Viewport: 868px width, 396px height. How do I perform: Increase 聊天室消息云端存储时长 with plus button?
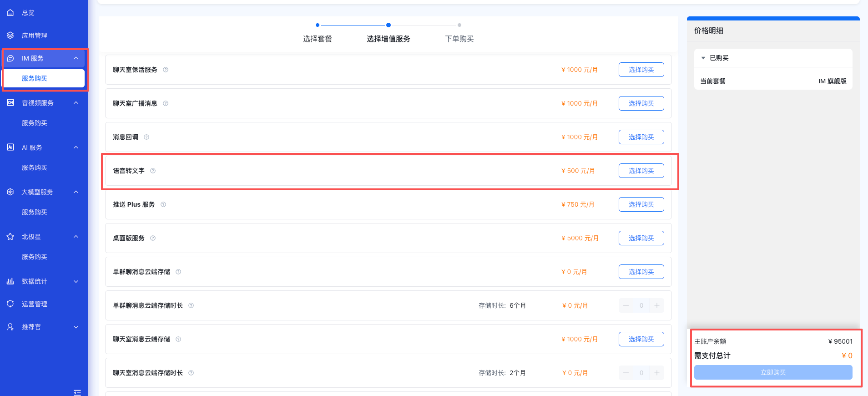(657, 373)
